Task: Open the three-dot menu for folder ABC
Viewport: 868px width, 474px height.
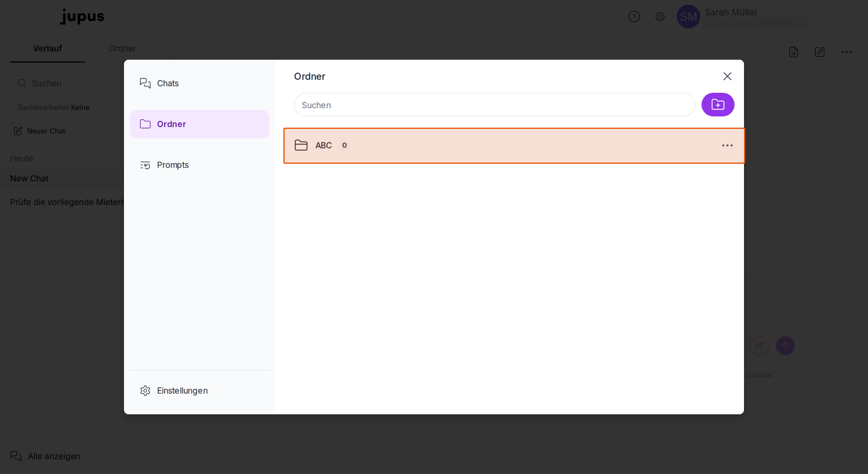Action: click(727, 145)
